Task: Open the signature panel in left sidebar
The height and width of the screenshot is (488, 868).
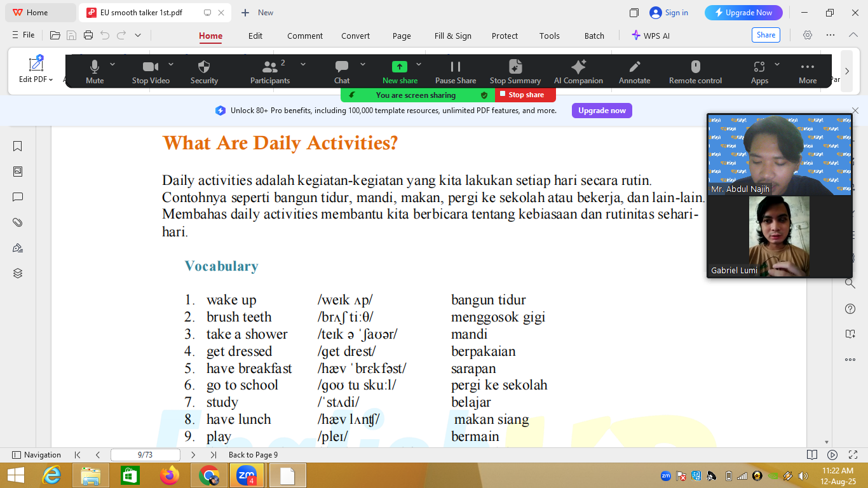Action: tap(18, 248)
